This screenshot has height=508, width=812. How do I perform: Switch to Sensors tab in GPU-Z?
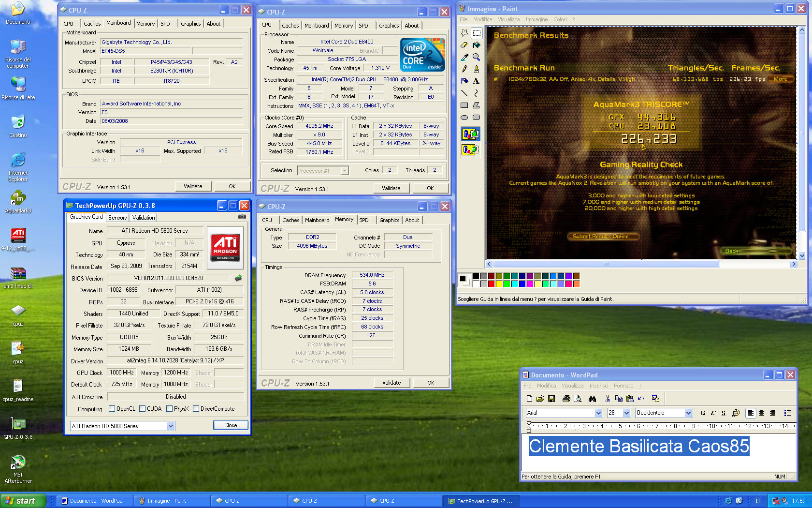[x=117, y=218]
